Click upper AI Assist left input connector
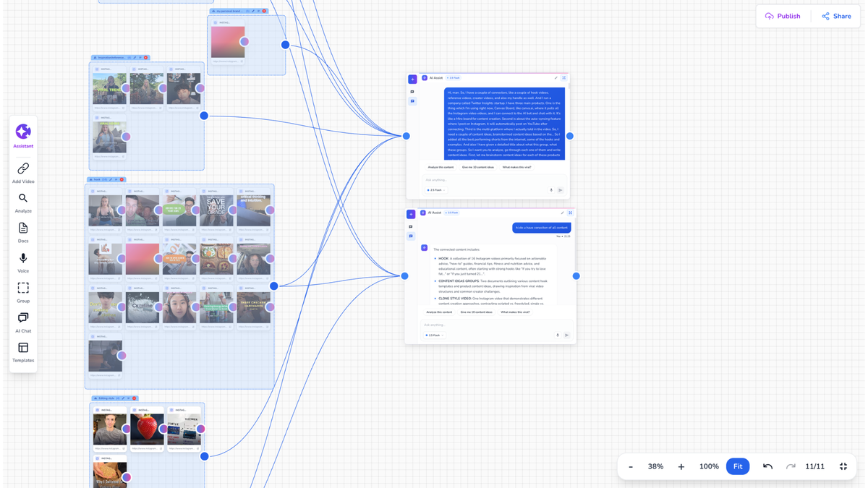Viewport: 868px width, 488px height. tap(407, 136)
